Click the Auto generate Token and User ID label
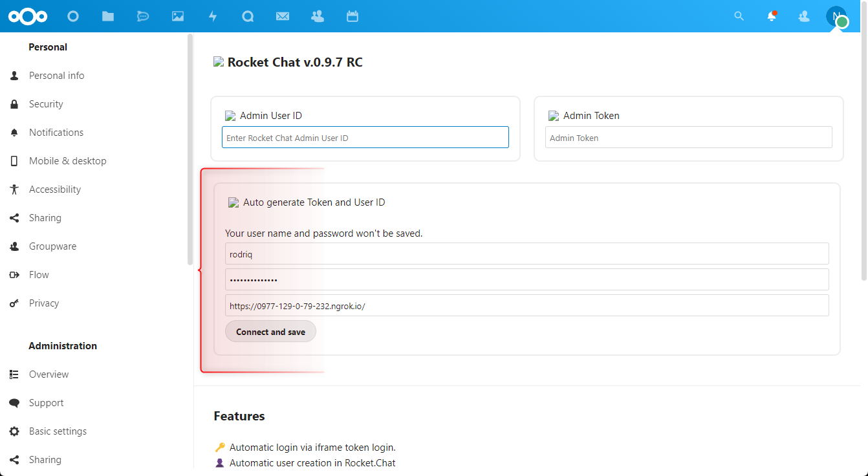The height and width of the screenshot is (476, 868). pos(314,202)
